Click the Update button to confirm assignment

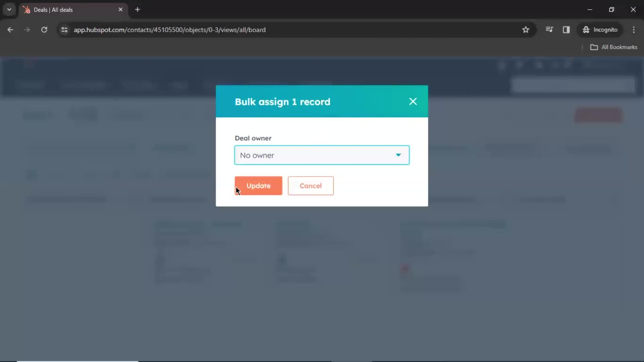[x=258, y=186]
